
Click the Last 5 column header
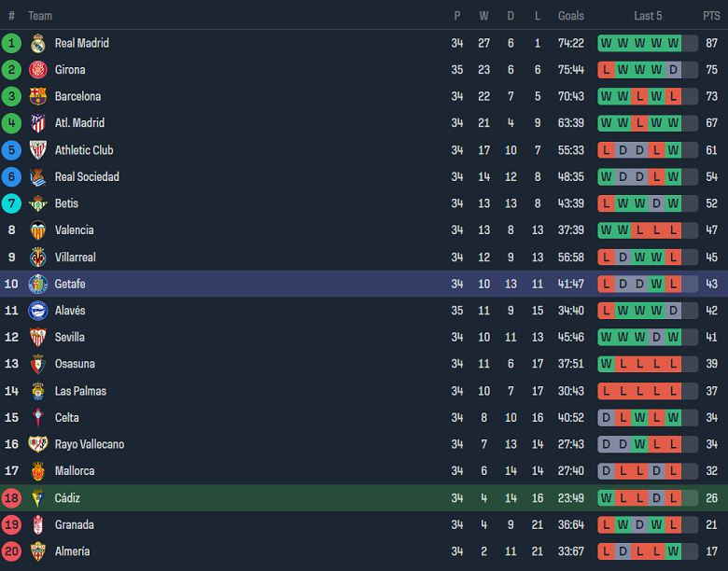(648, 16)
